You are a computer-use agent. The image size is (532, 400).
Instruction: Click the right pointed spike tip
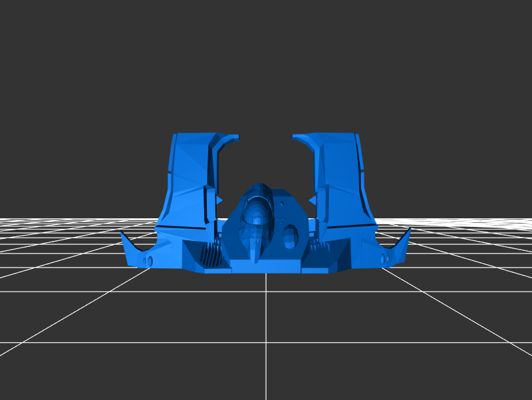(409, 230)
